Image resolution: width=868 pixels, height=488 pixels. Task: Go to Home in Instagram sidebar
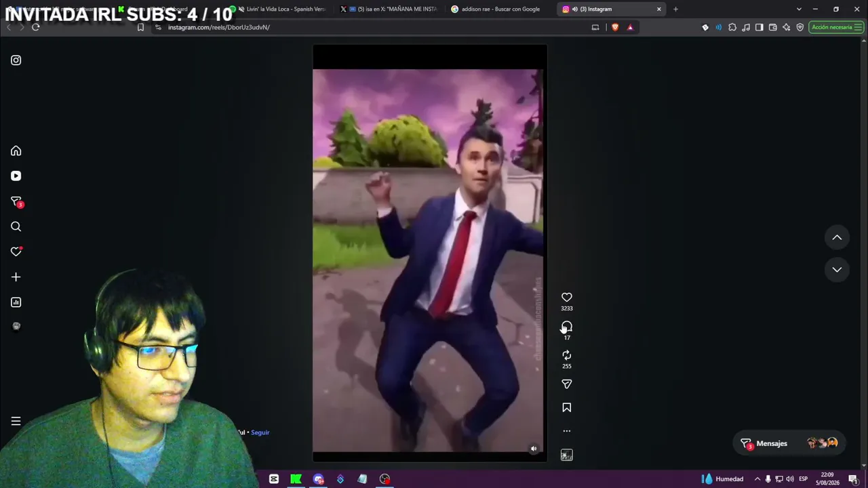pos(16,151)
